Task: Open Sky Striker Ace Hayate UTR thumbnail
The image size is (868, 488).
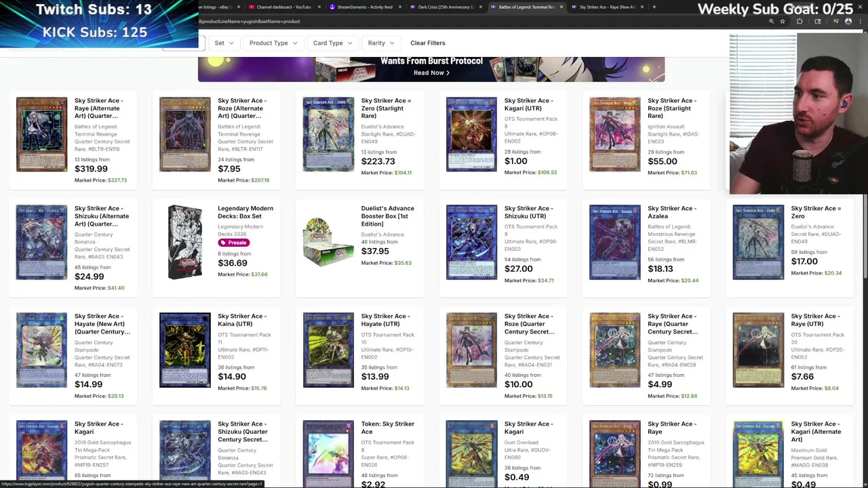Action: pos(328,350)
